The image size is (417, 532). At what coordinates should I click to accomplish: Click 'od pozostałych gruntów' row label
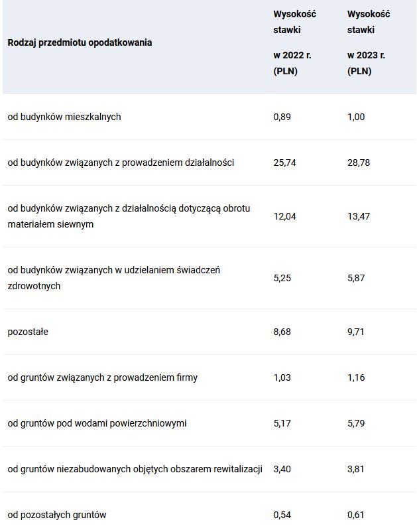(x=57, y=515)
